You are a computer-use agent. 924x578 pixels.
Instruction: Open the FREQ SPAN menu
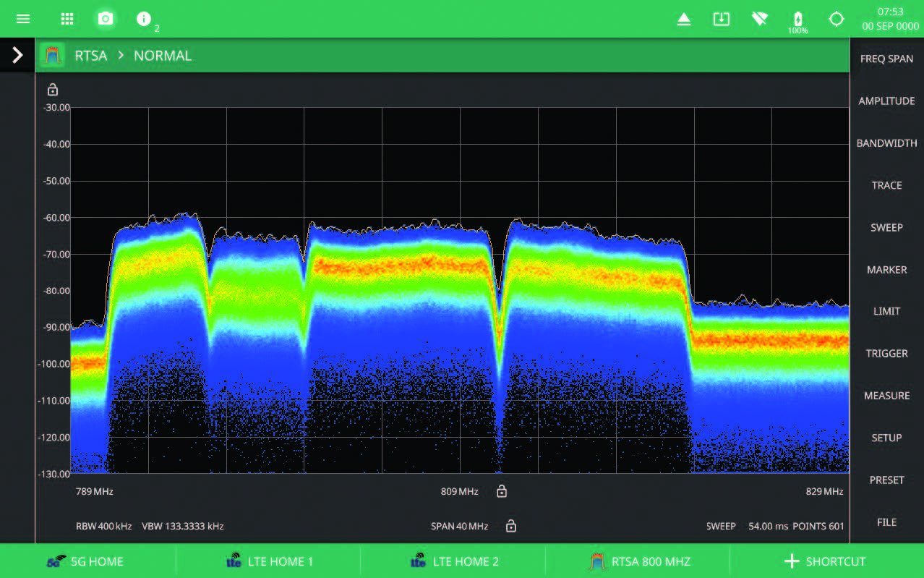point(886,59)
